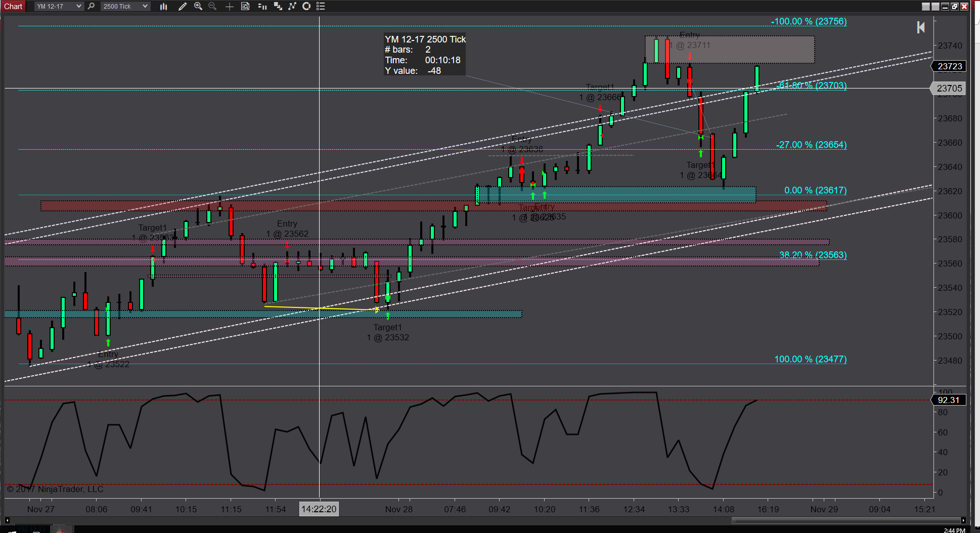Click the 100.00 % (23477) Fibonacci label
This screenshot has height=533, width=980.
811,359
